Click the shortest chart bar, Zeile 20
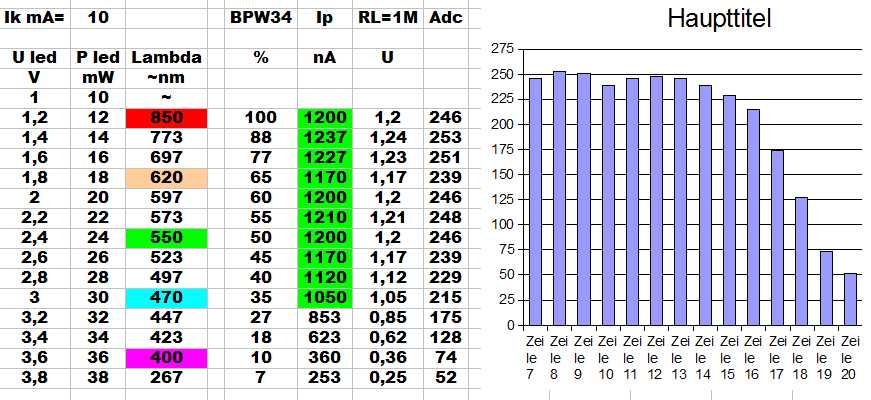The width and height of the screenshot is (871, 400). (850, 299)
